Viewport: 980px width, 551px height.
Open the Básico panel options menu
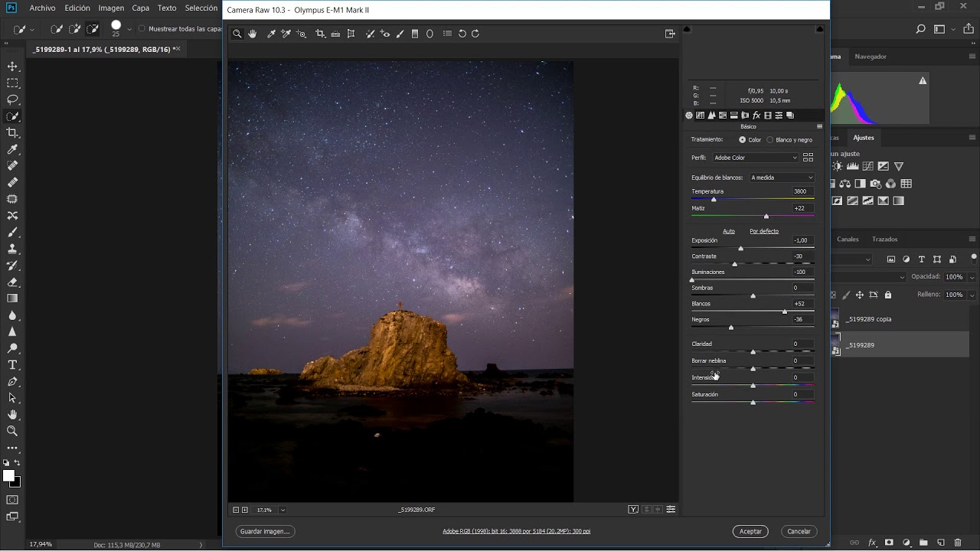819,127
